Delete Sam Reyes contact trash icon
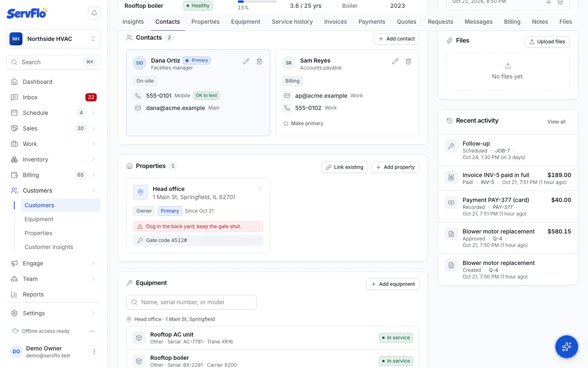588x368 pixels. pyautogui.click(x=408, y=61)
